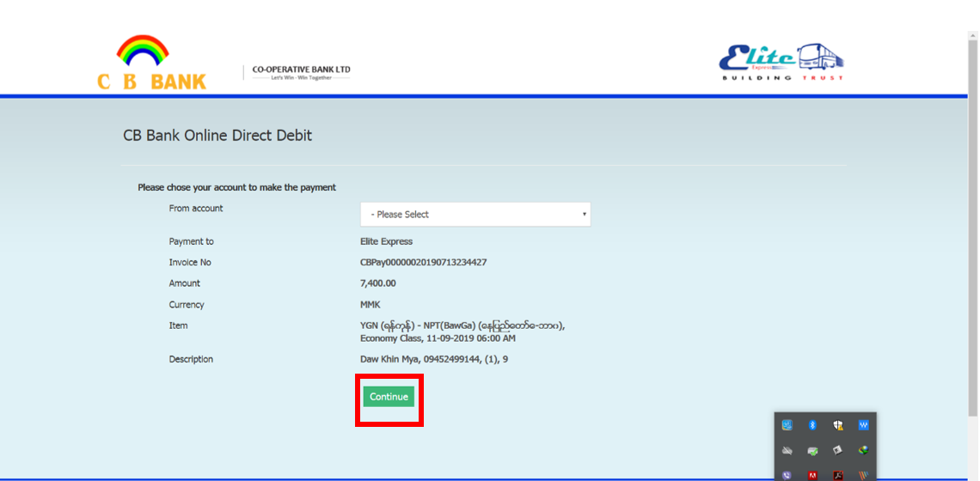Open Internet Download Manager tray icon
Screen dimensions: 980x481
pos(863,450)
